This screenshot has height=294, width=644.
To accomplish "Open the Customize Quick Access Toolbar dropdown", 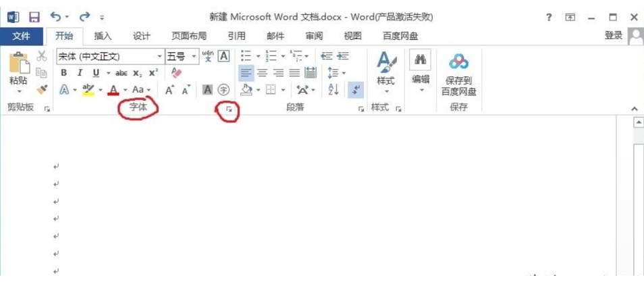I will [x=102, y=18].
